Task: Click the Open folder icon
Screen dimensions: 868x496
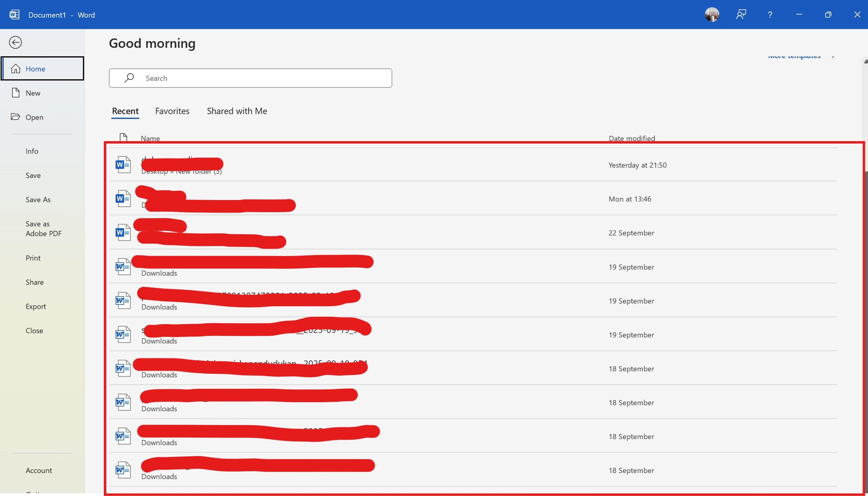Action: (16, 117)
